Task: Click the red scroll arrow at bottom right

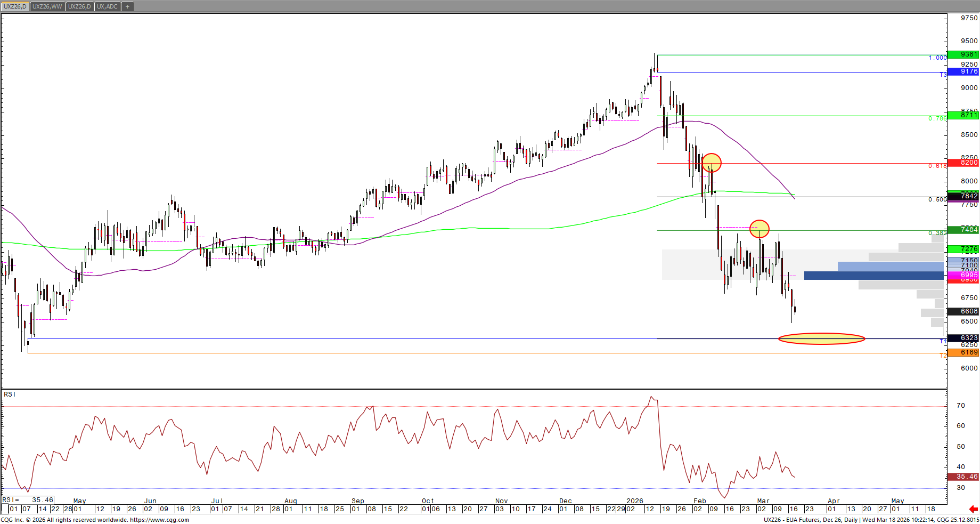Action: (974, 509)
